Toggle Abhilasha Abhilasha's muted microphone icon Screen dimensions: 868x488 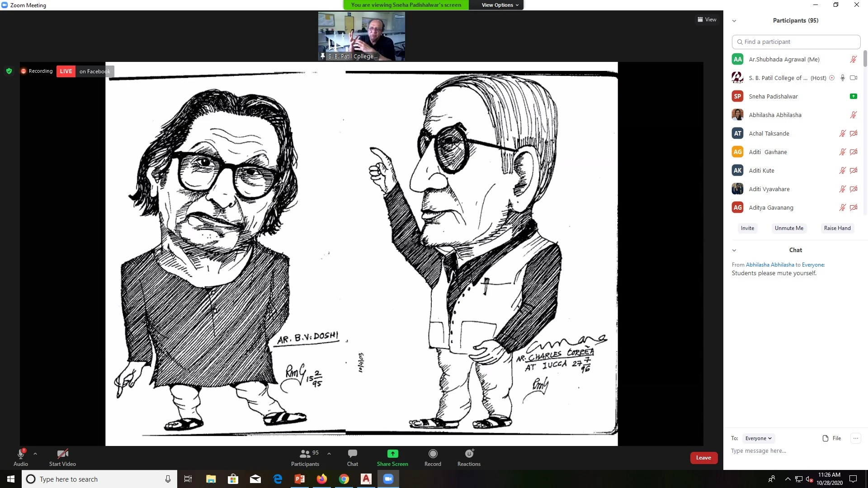click(854, 115)
